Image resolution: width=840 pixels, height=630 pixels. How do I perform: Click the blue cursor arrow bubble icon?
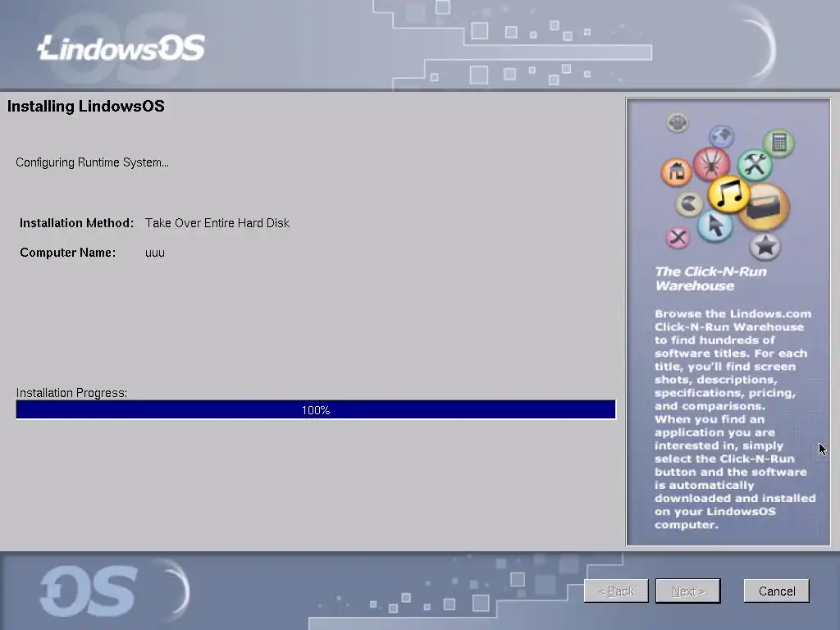(x=715, y=225)
